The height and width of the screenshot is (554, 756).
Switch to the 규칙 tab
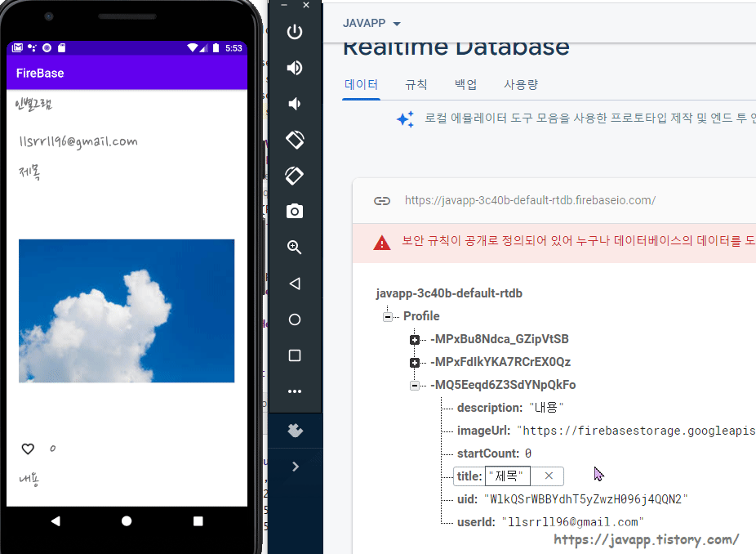click(416, 85)
